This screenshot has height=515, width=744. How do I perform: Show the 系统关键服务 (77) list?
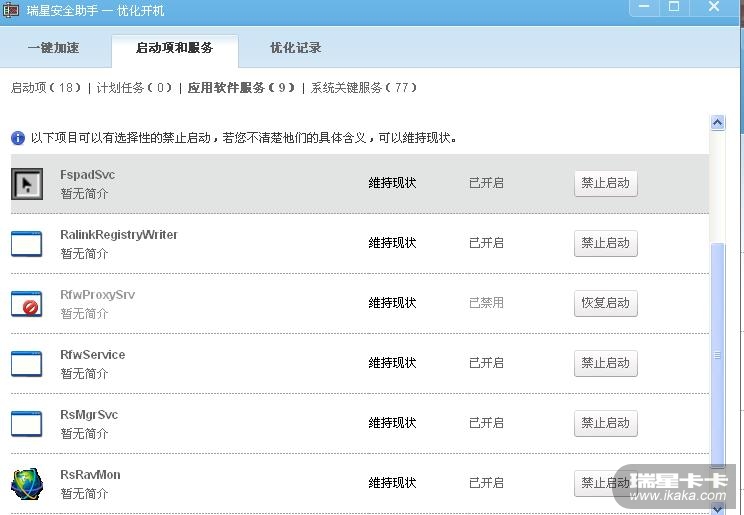[x=364, y=87]
